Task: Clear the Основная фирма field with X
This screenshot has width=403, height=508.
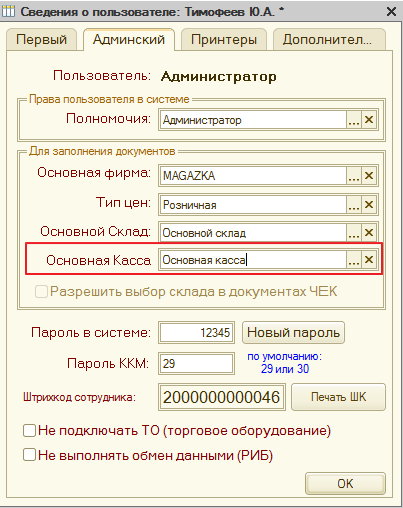Action: pyautogui.click(x=369, y=175)
